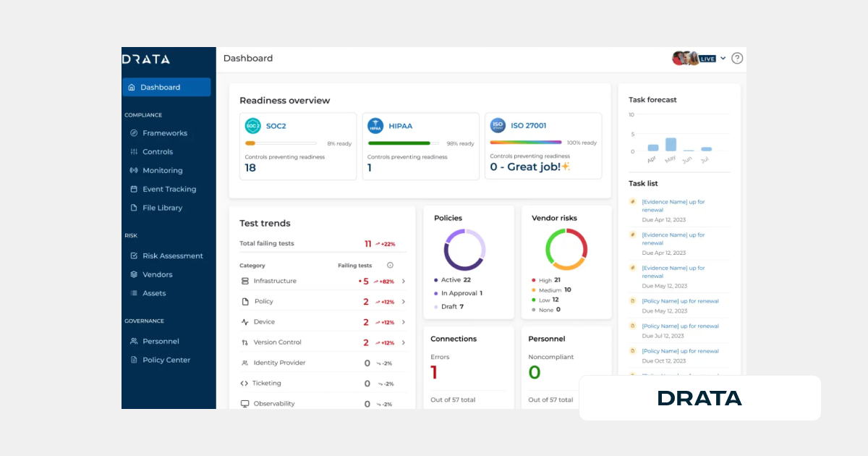
Task: Expand the Infrastructure row chevron
Action: point(404,282)
